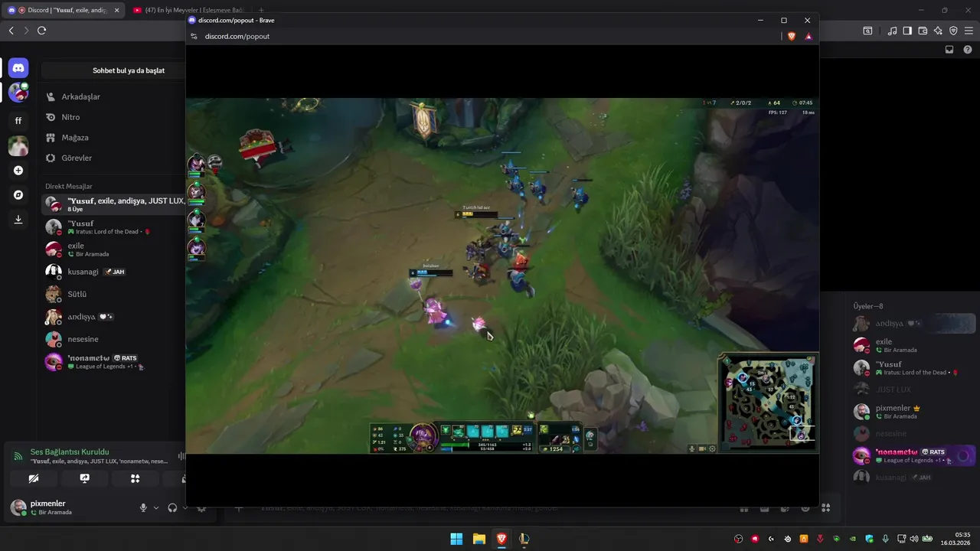Open Brave tab search icon
Screen dimensions: 980x551
[x=867, y=31]
